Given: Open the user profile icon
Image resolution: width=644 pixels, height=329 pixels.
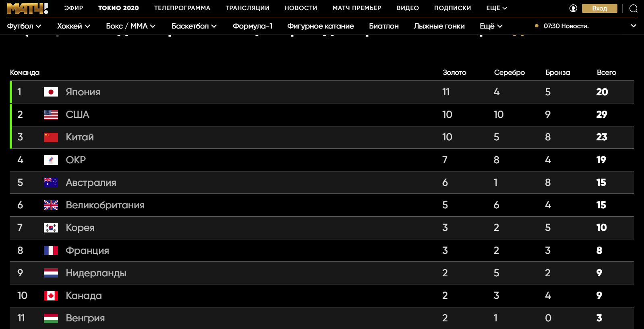Looking at the screenshot, I should (x=573, y=8).
